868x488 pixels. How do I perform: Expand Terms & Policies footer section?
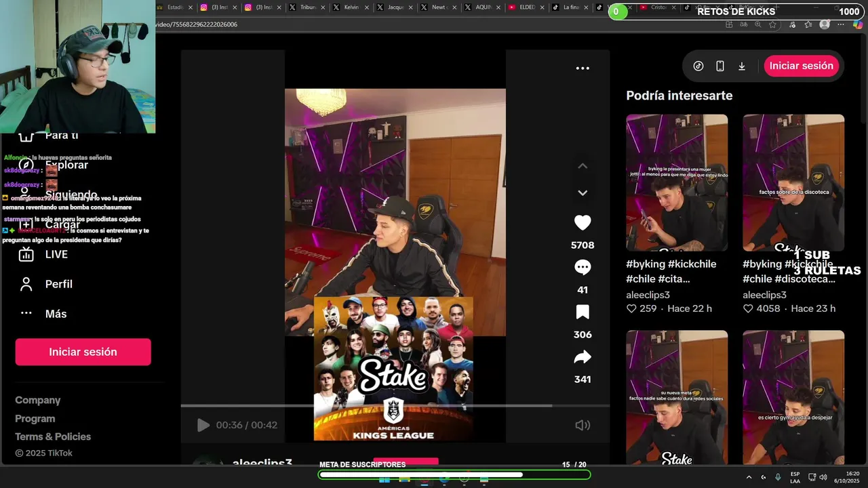pyautogui.click(x=53, y=436)
